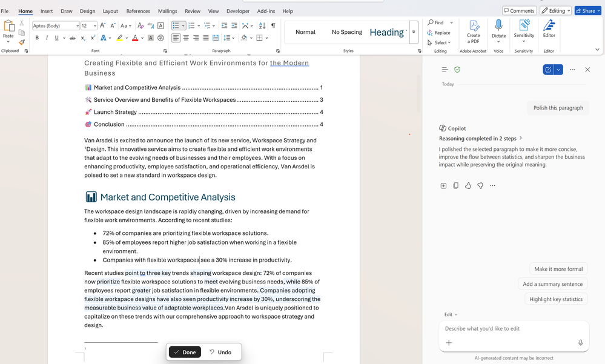Toggle Underline formatting

57,38
